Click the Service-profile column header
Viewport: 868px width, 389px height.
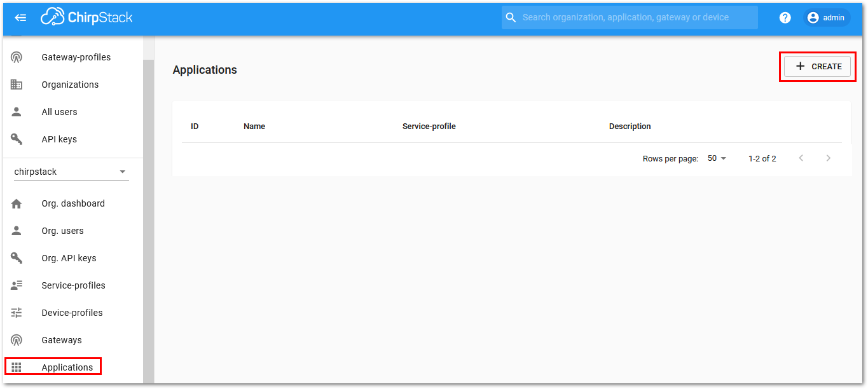(429, 126)
